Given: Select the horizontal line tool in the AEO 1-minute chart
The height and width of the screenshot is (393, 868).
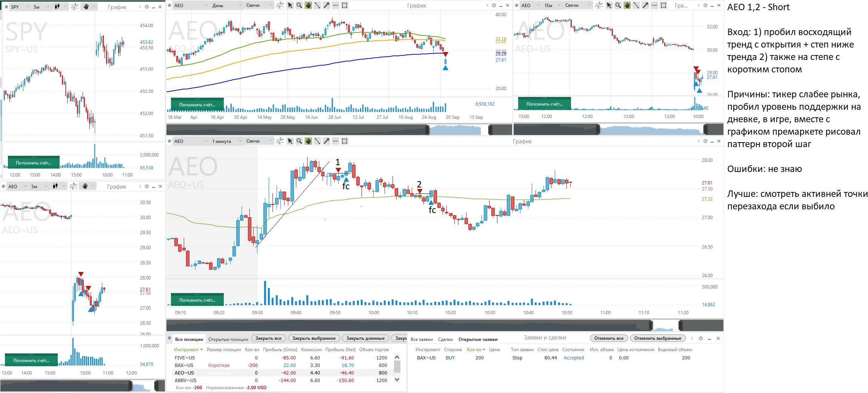Looking at the screenshot, I should pyautogui.click(x=336, y=141).
